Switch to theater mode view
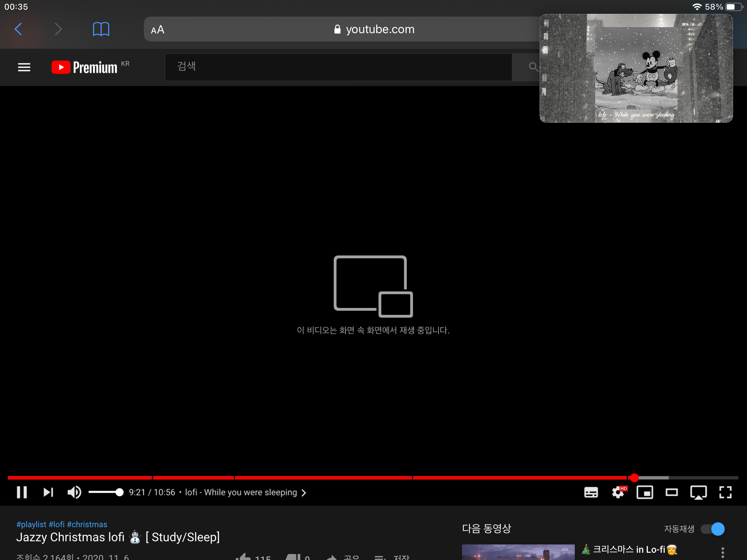 pos(672,492)
